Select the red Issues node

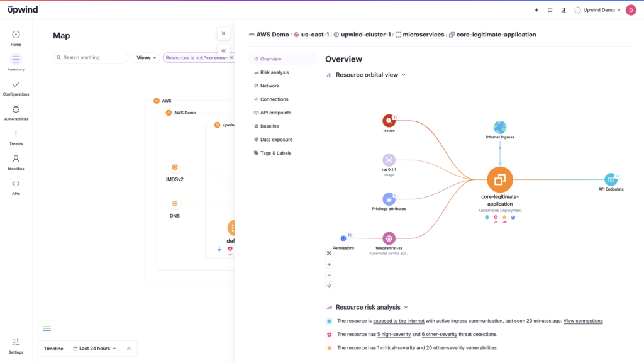pyautogui.click(x=389, y=120)
